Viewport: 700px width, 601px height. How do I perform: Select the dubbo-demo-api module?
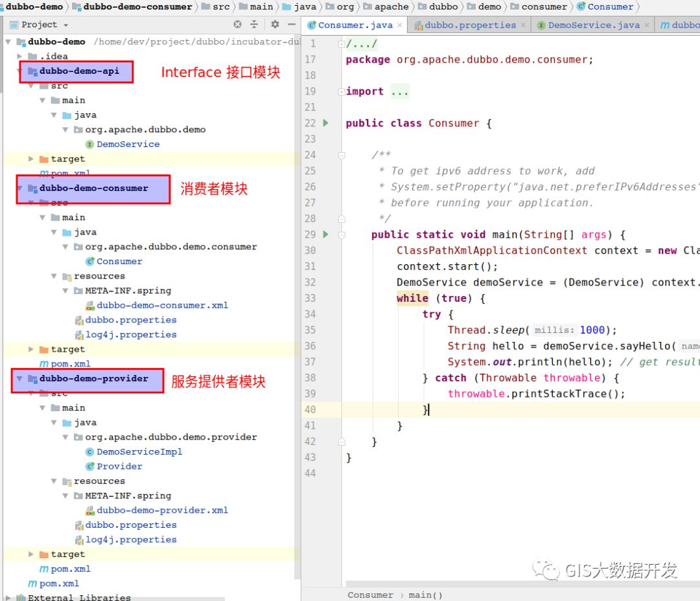79,71
